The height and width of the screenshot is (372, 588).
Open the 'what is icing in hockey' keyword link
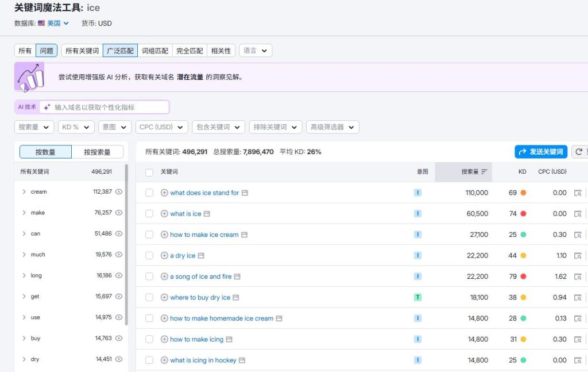[x=203, y=361]
